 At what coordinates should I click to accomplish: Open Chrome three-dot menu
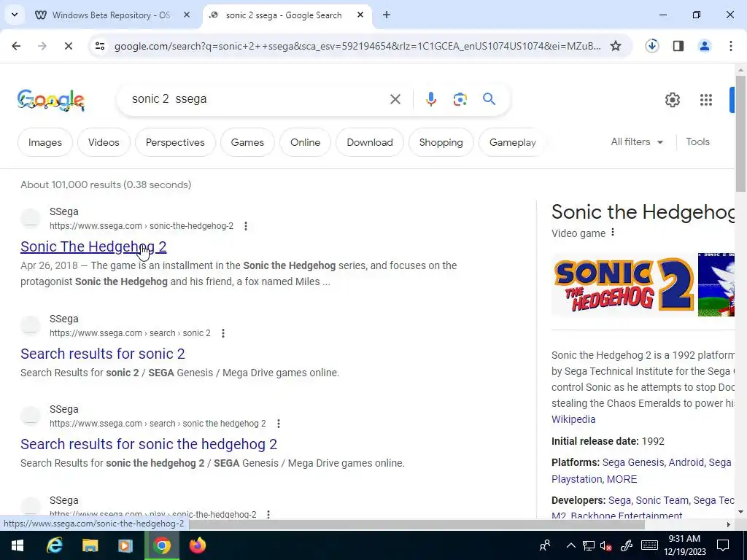[x=731, y=46]
